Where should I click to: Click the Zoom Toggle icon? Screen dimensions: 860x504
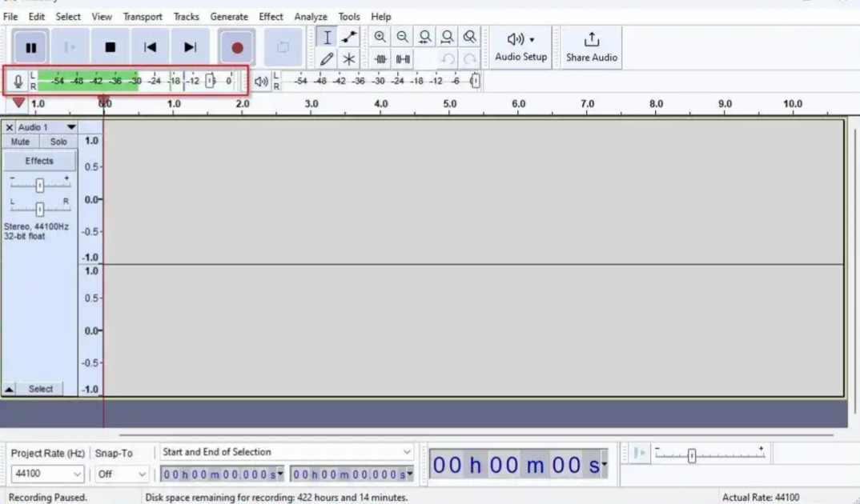click(x=469, y=37)
